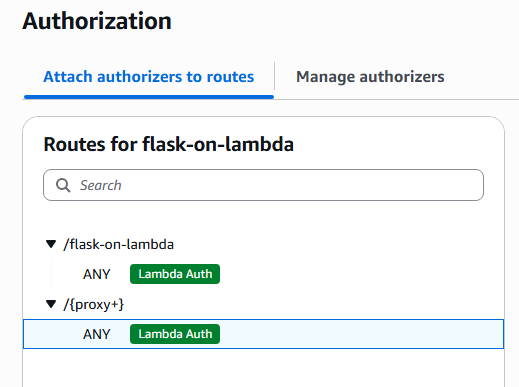
Task: Click tree connector line beside /flask-on-lambda ANY
Action: (x=52, y=274)
